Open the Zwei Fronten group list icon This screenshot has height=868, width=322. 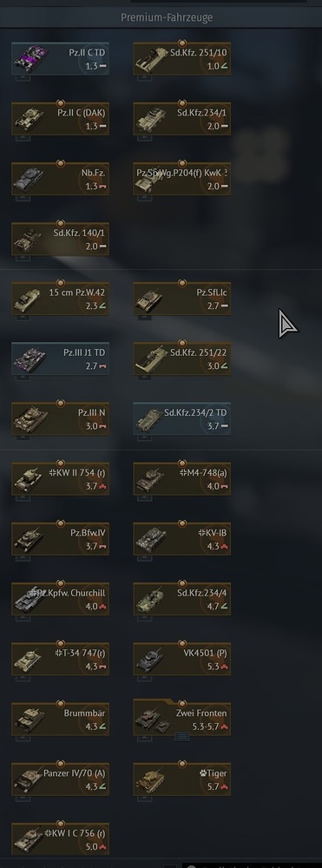pyautogui.click(x=182, y=737)
